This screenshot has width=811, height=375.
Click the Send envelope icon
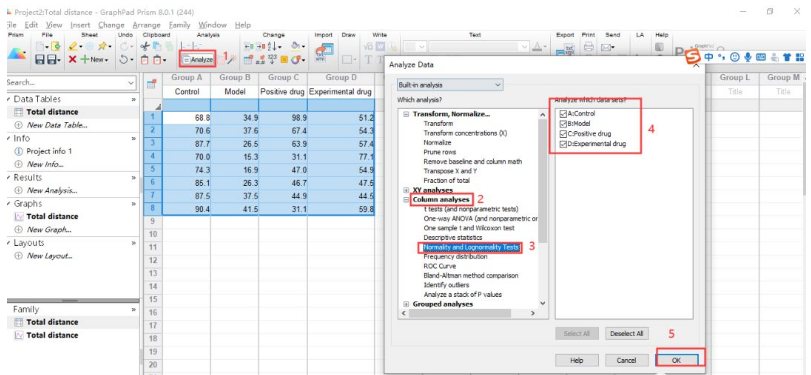tap(606, 47)
